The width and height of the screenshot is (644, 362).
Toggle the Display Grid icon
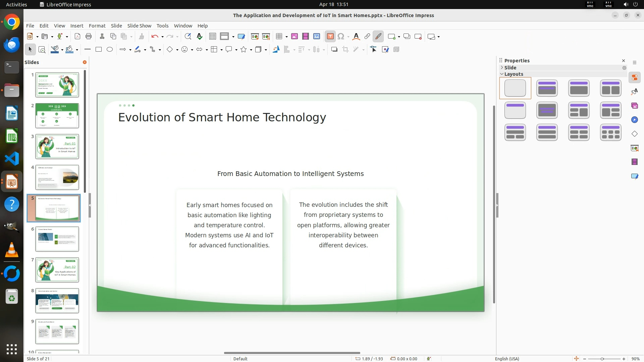pyautogui.click(x=212, y=37)
